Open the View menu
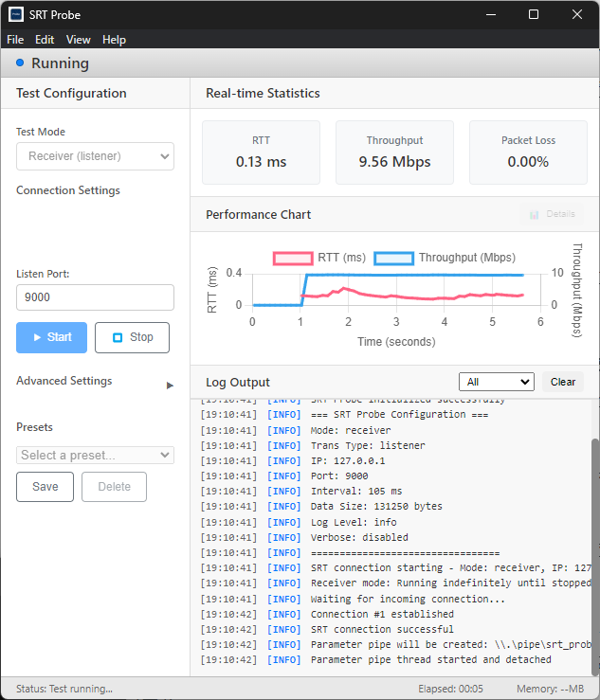Image resolution: width=600 pixels, height=700 pixels. point(79,40)
